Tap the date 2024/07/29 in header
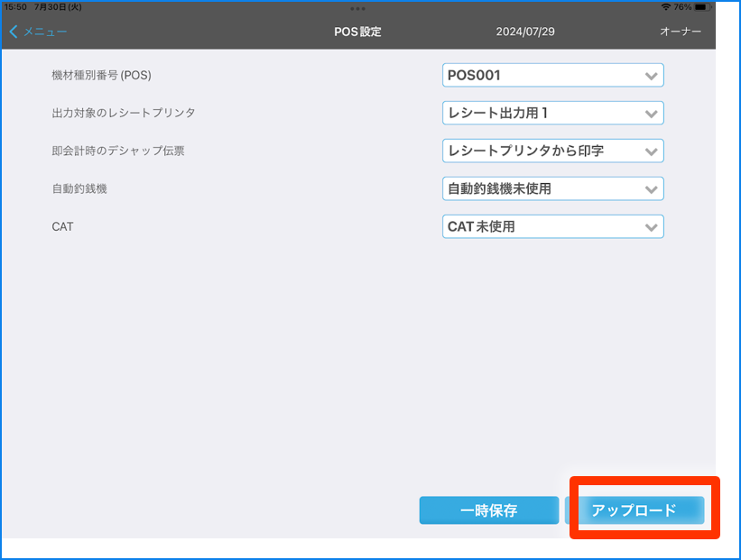Screen dimensions: 741x560 click(523, 32)
